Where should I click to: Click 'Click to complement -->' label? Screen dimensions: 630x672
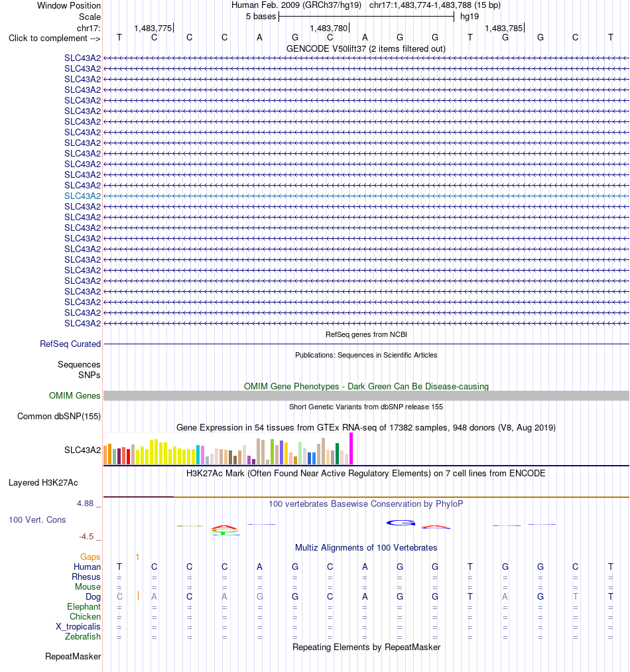(54, 38)
